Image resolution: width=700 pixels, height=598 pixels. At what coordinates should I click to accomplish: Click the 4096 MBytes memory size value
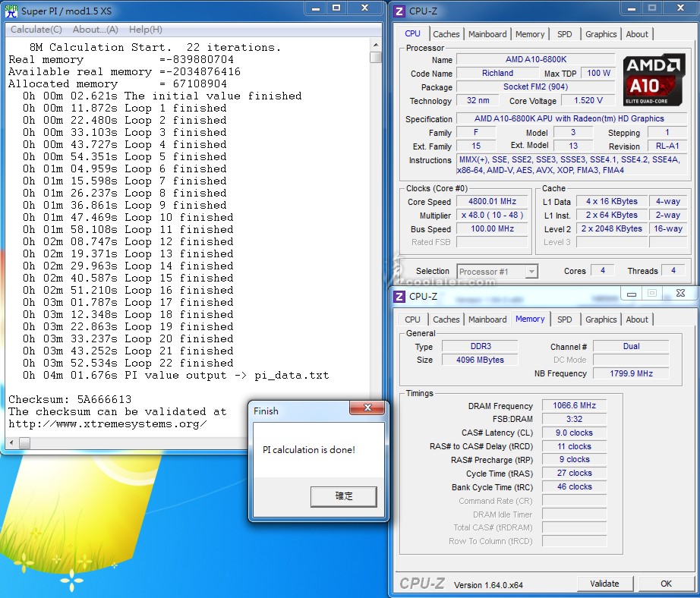(x=481, y=360)
